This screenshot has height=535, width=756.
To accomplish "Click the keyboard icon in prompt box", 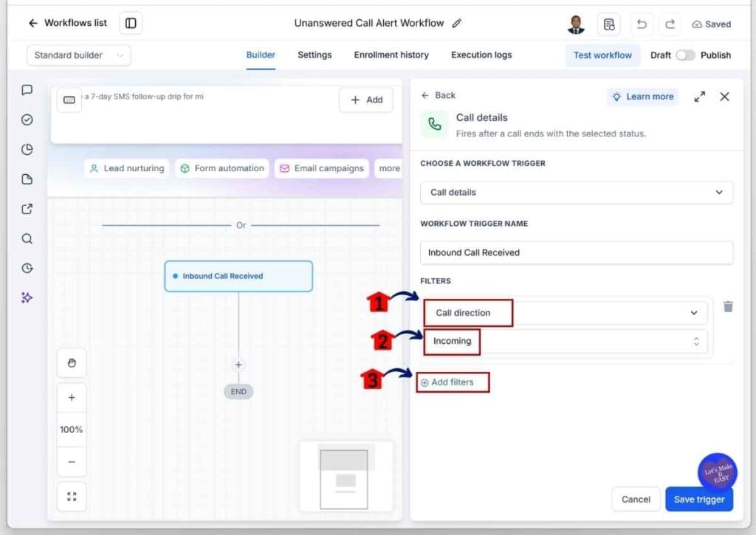I will click(69, 100).
